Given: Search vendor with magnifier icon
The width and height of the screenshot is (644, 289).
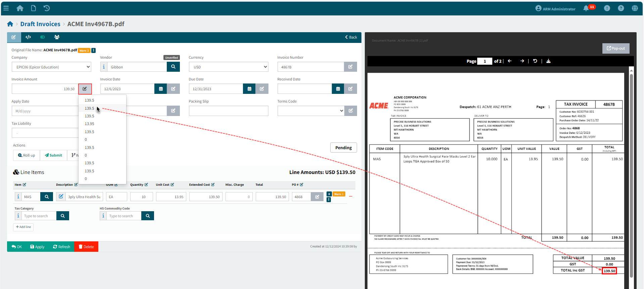Looking at the screenshot, I should point(173,67).
